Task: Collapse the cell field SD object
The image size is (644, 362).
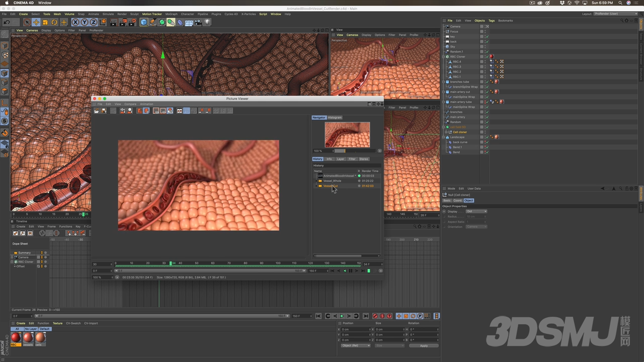Action: click(x=444, y=127)
